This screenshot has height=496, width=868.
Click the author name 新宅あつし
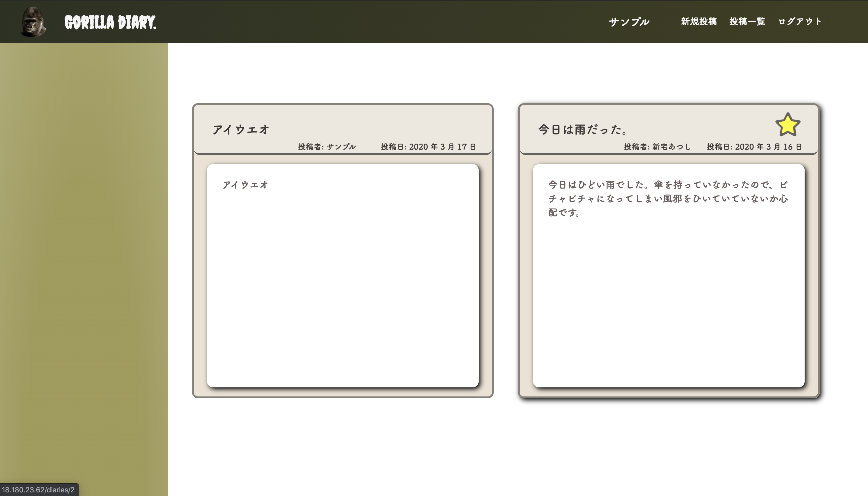670,147
